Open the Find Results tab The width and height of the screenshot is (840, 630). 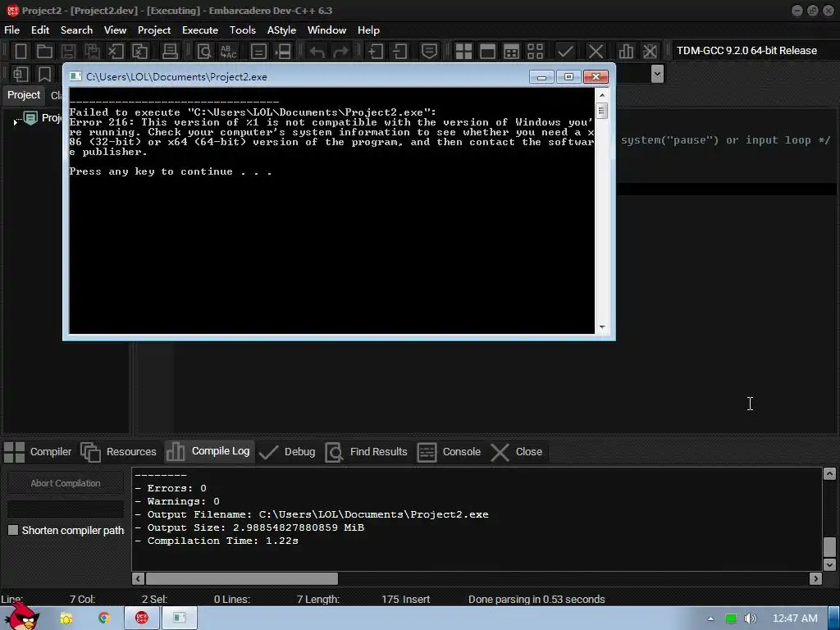pyautogui.click(x=366, y=452)
